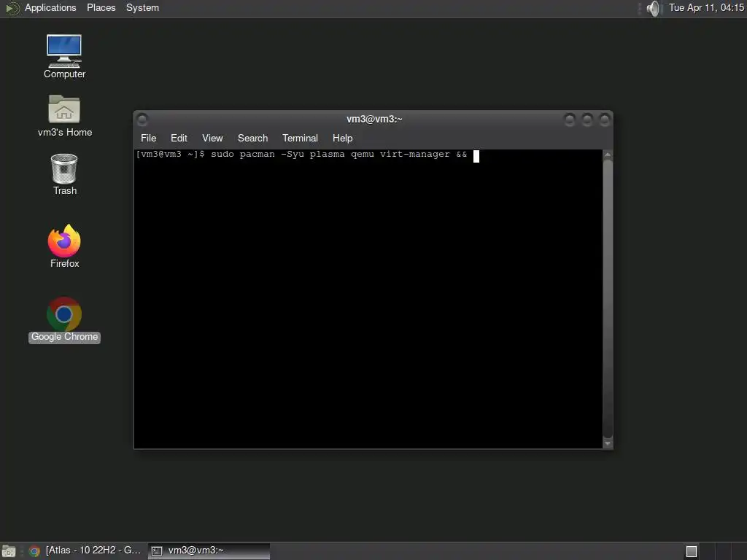Minimize the terminal window
Viewport: 747px width, 560px height.
tap(569, 120)
